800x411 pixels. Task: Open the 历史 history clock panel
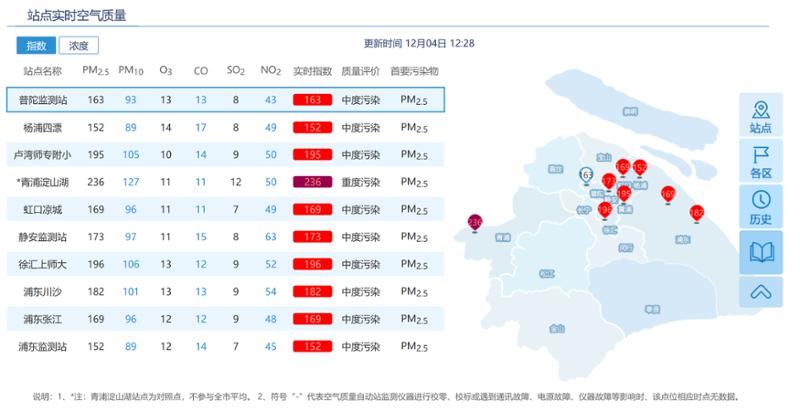761,206
